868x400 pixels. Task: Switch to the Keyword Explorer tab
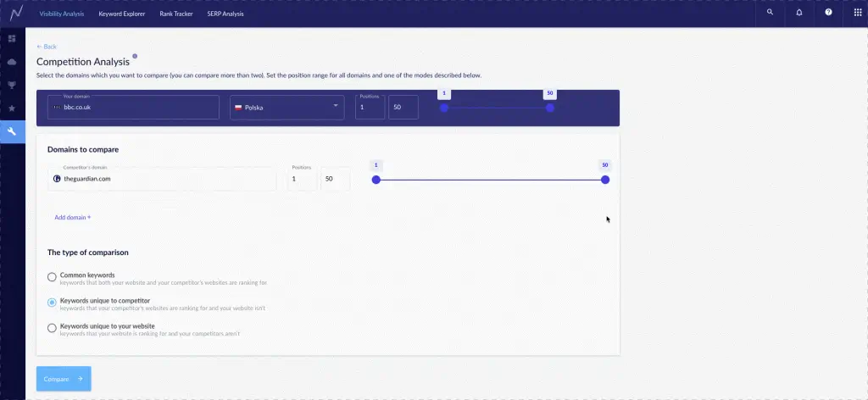tap(121, 14)
